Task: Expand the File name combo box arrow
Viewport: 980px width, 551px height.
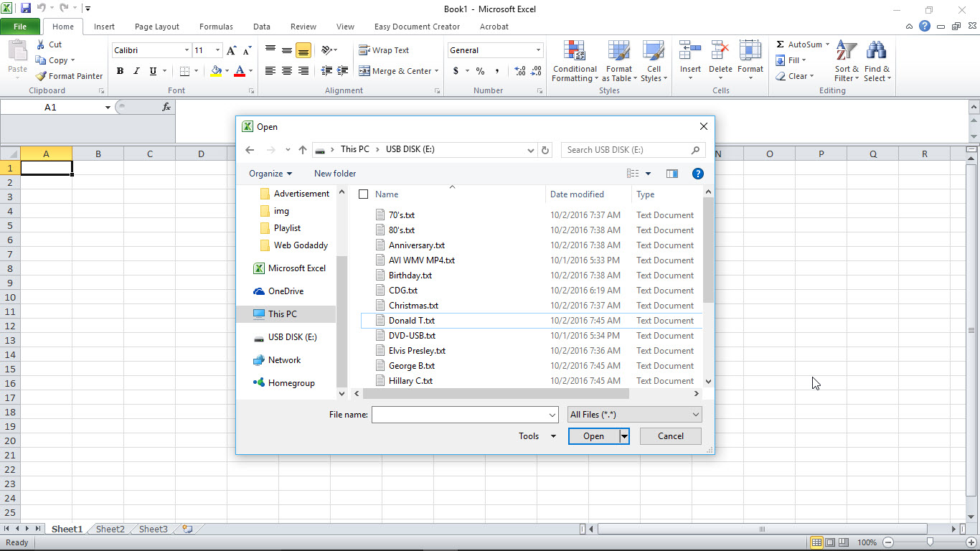Action: [552, 415]
